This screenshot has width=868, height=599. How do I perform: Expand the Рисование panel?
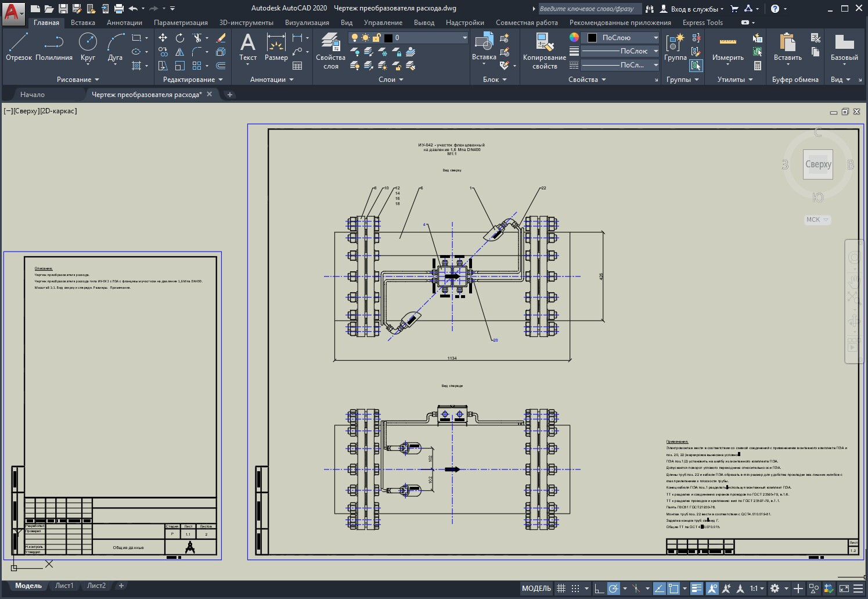(x=78, y=80)
